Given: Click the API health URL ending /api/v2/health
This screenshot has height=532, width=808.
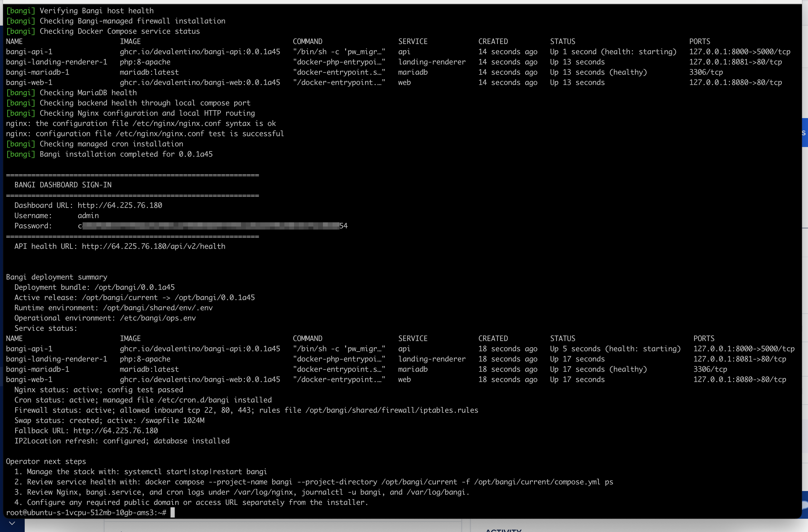Looking at the screenshot, I should (153, 246).
